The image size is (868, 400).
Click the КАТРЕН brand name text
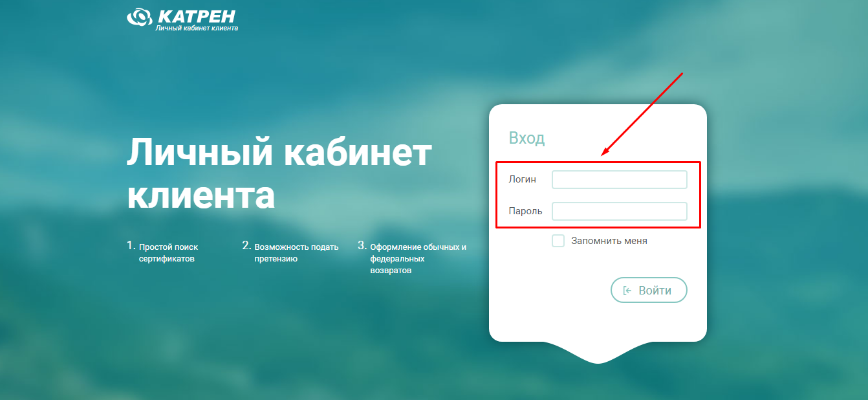pyautogui.click(x=195, y=16)
